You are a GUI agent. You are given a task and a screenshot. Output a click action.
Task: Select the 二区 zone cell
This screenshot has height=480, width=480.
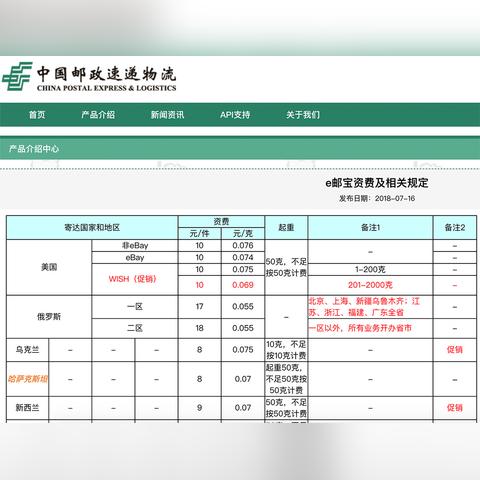[135, 328]
